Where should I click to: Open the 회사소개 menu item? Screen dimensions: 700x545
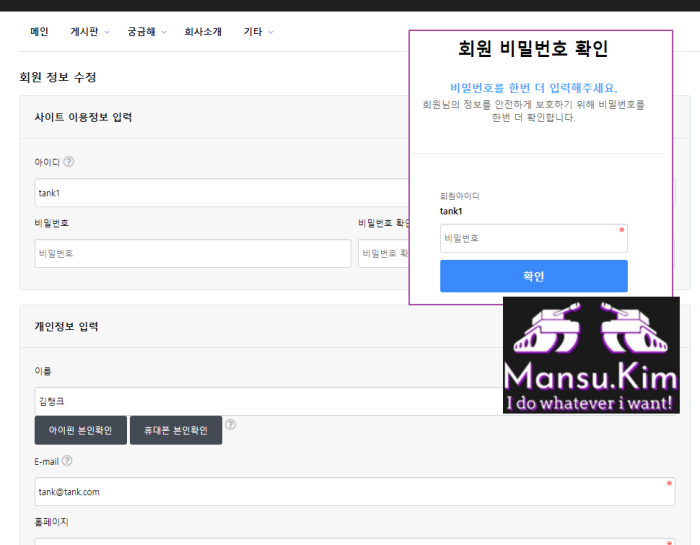coord(203,32)
